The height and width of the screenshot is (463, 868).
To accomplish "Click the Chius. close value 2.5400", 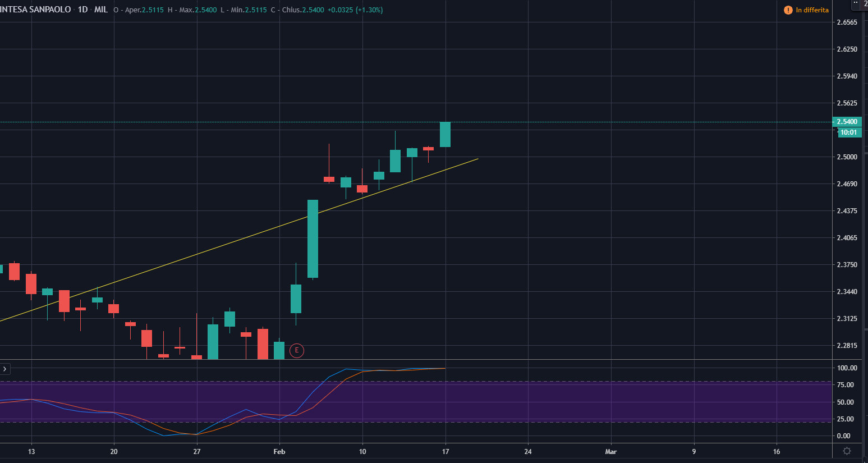I will pyautogui.click(x=313, y=10).
